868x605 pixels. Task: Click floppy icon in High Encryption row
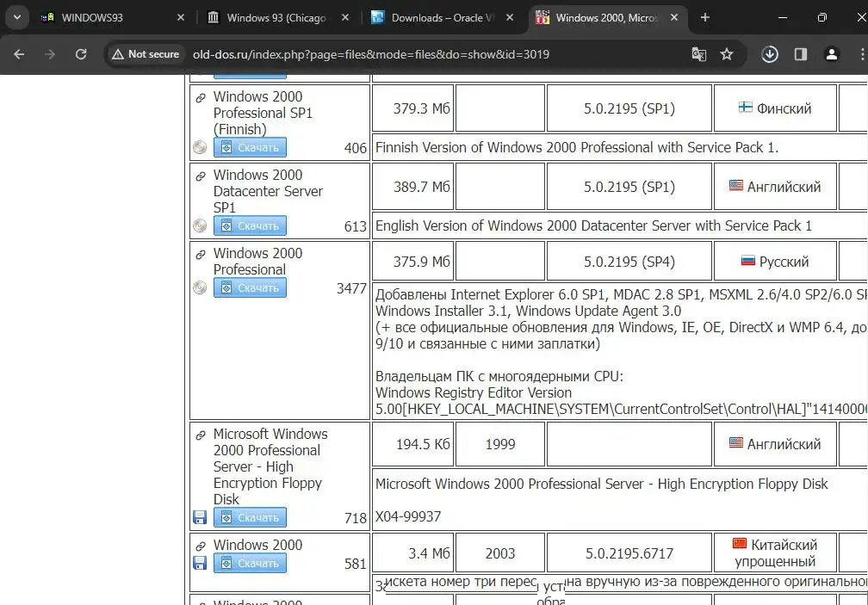pyautogui.click(x=200, y=517)
